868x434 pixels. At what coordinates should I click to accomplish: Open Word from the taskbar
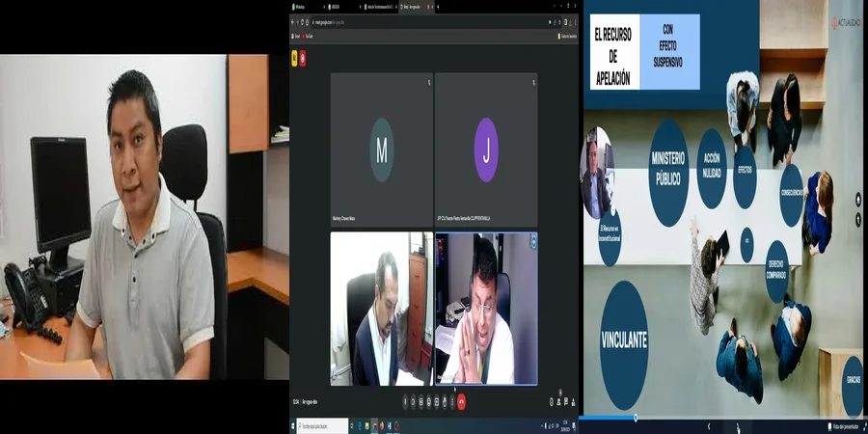click(390, 426)
